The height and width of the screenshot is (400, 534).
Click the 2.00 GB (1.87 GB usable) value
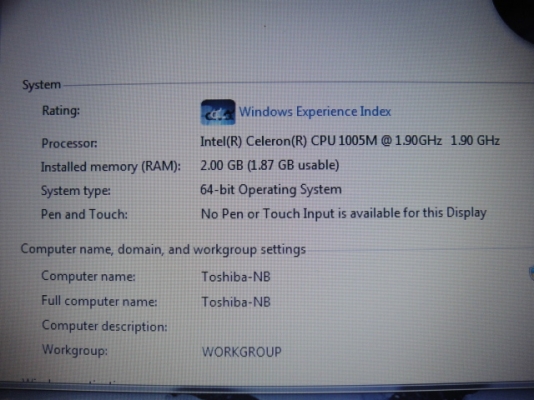(x=270, y=165)
